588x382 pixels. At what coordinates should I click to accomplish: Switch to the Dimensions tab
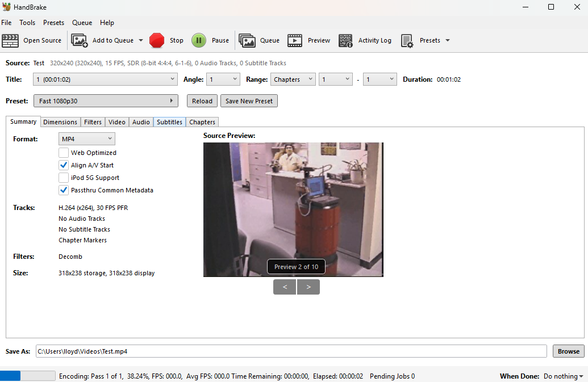click(x=60, y=122)
